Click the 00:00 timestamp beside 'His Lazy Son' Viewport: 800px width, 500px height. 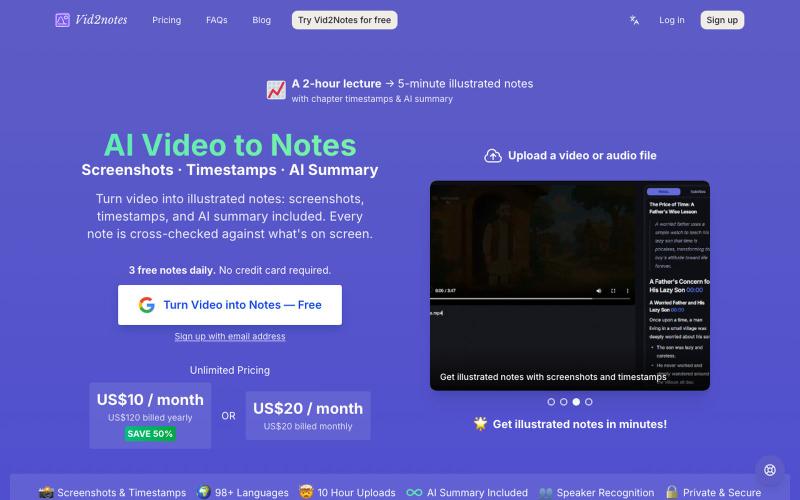click(694, 290)
